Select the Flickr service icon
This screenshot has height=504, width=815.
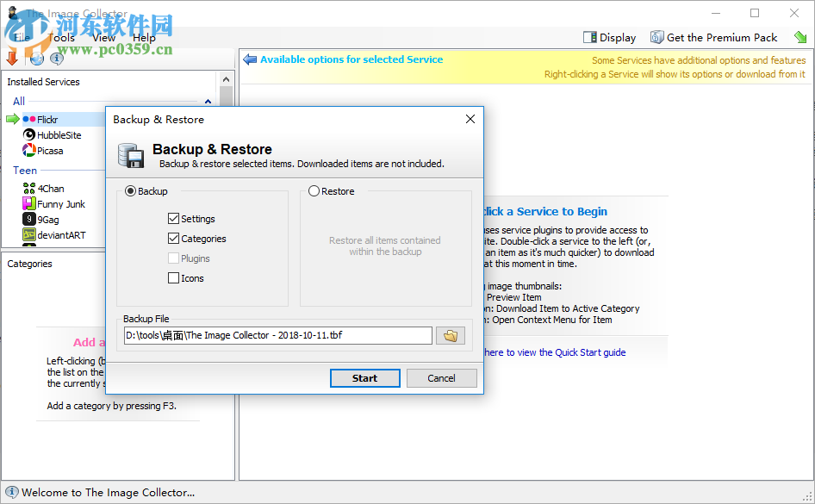tap(29, 120)
